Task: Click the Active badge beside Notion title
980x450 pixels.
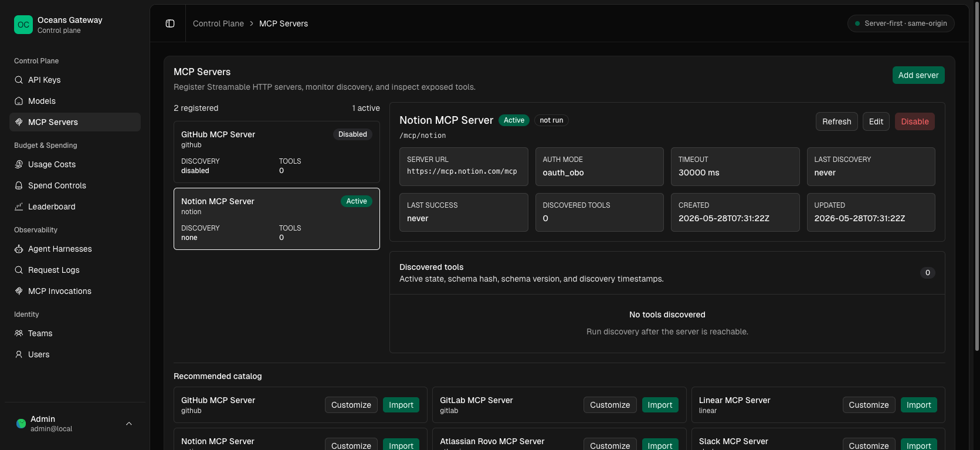Action: 514,120
